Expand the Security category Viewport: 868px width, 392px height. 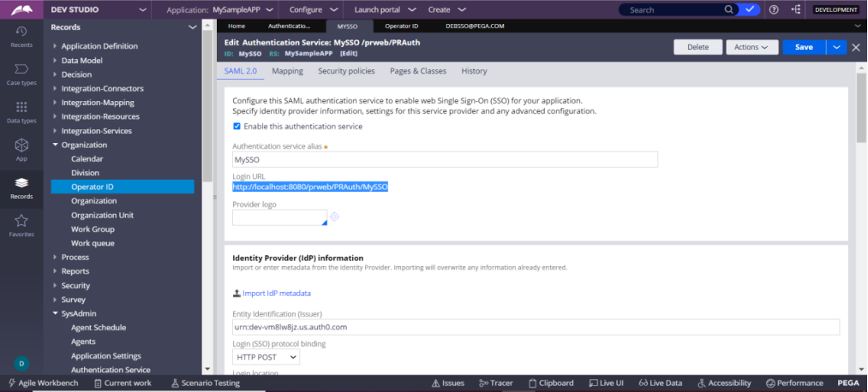pos(55,285)
